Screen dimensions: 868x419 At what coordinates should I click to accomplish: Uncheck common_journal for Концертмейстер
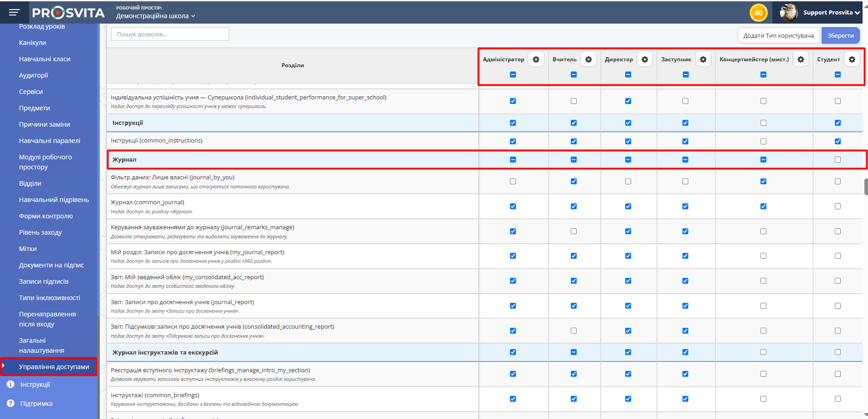tap(763, 207)
